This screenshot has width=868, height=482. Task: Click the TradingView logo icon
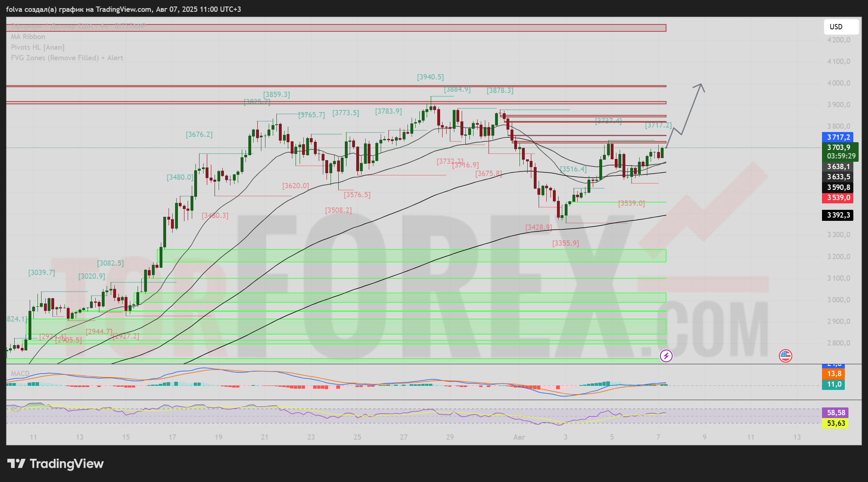click(17, 464)
